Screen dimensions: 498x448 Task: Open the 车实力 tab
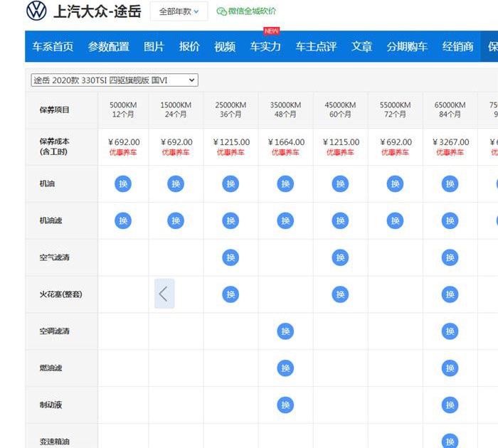click(265, 47)
